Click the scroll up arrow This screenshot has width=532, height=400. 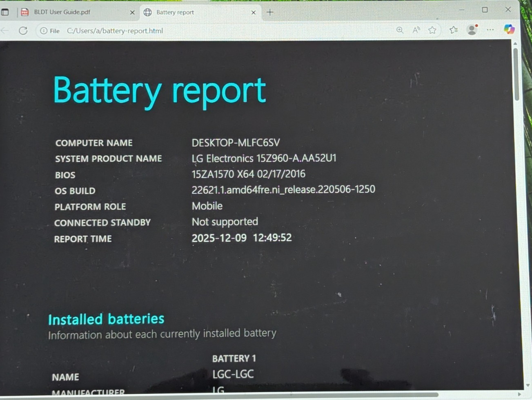click(x=515, y=43)
